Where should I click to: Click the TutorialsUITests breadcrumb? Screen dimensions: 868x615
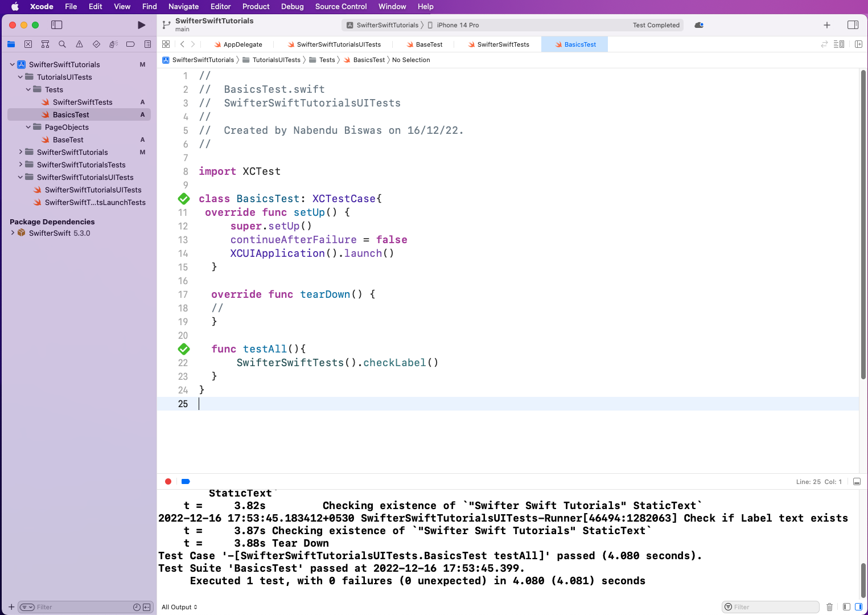click(x=271, y=60)
